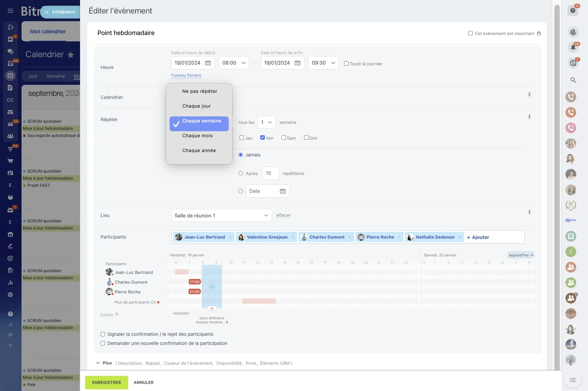Screen dimensions: 588x391
Task: Open the start date calendar picker icon
Action: [208, 63]
